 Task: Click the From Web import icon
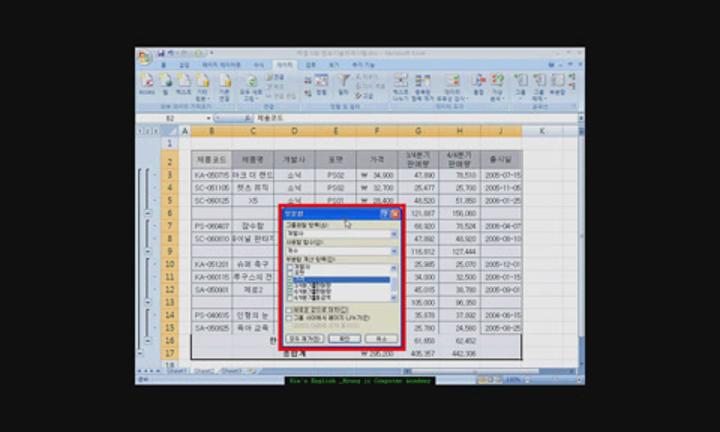point(165,84)
